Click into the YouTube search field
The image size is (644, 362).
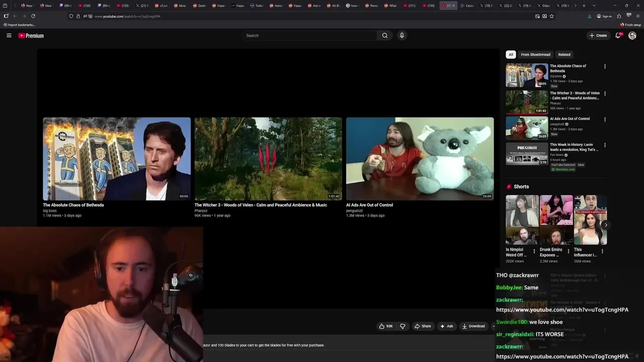309,36
